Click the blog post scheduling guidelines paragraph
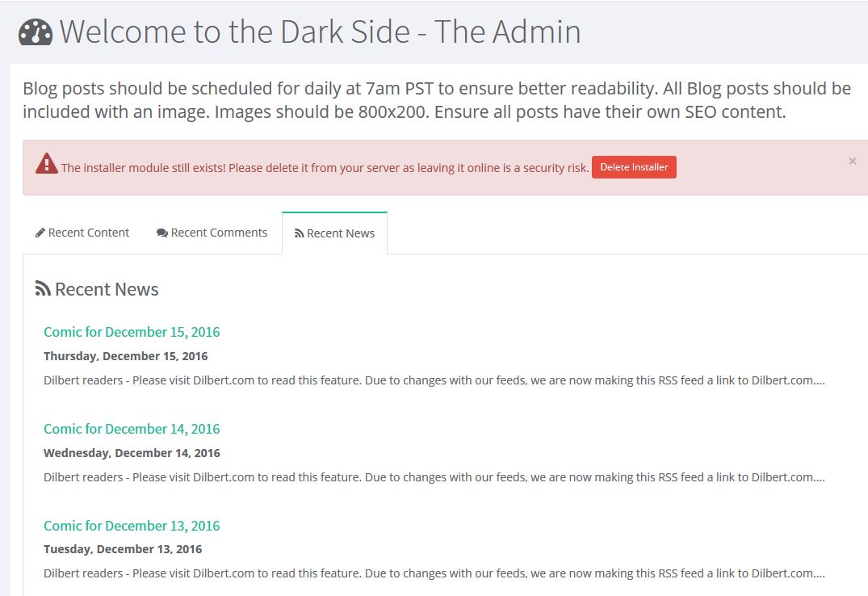 point(436,100)
